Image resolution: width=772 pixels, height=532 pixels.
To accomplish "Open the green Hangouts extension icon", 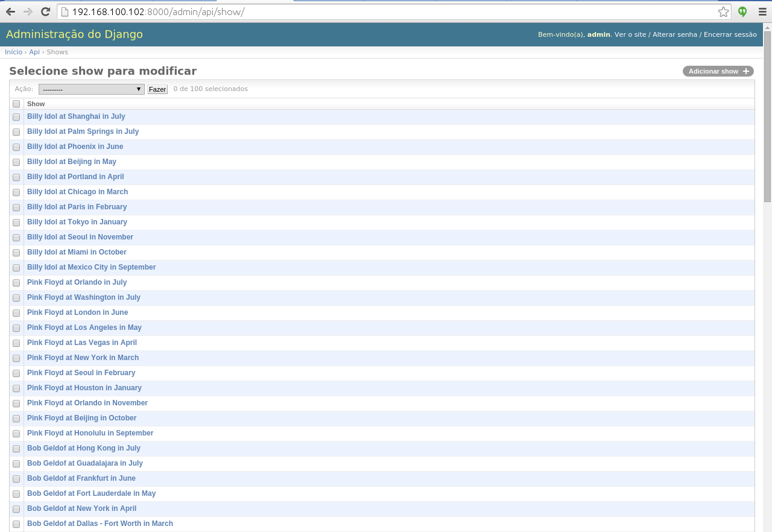I will click(x=742, y=11).
